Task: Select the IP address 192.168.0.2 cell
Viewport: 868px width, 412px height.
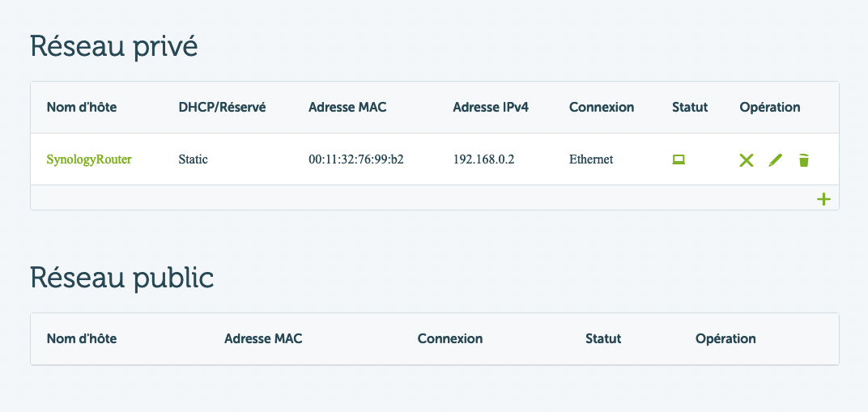Action: click(x=483, y=159)
